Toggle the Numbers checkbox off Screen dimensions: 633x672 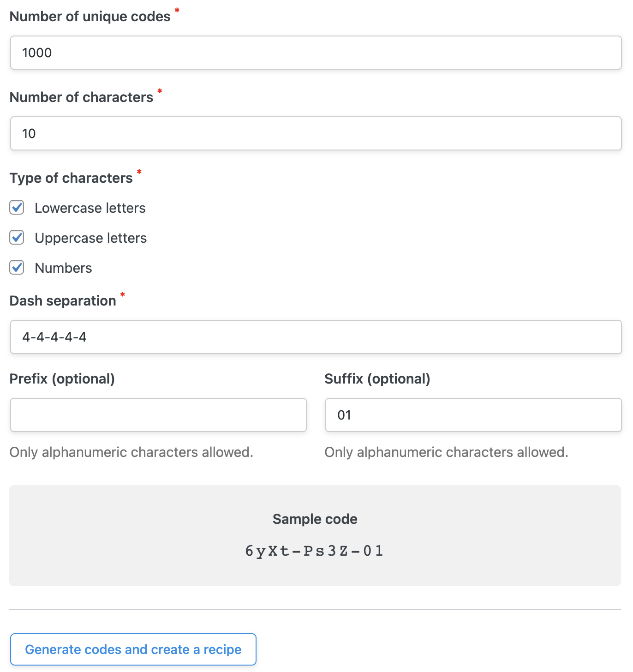(x=16, y=268)
